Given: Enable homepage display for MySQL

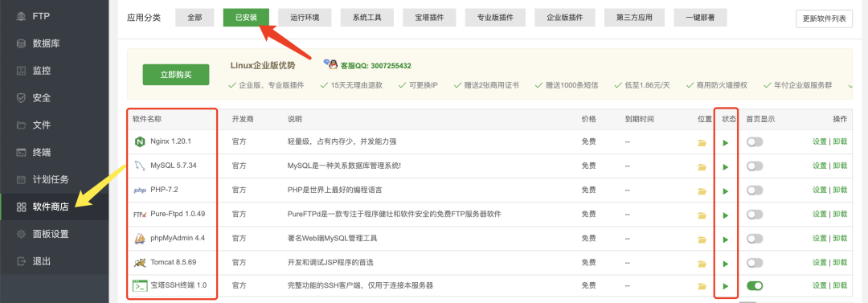Looking at the screenshot, I should coord(755,166).
